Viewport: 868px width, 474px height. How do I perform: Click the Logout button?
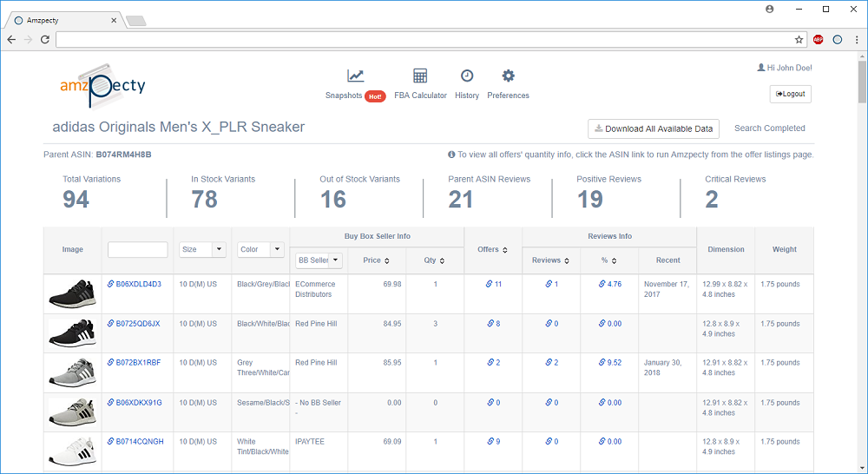791,94
